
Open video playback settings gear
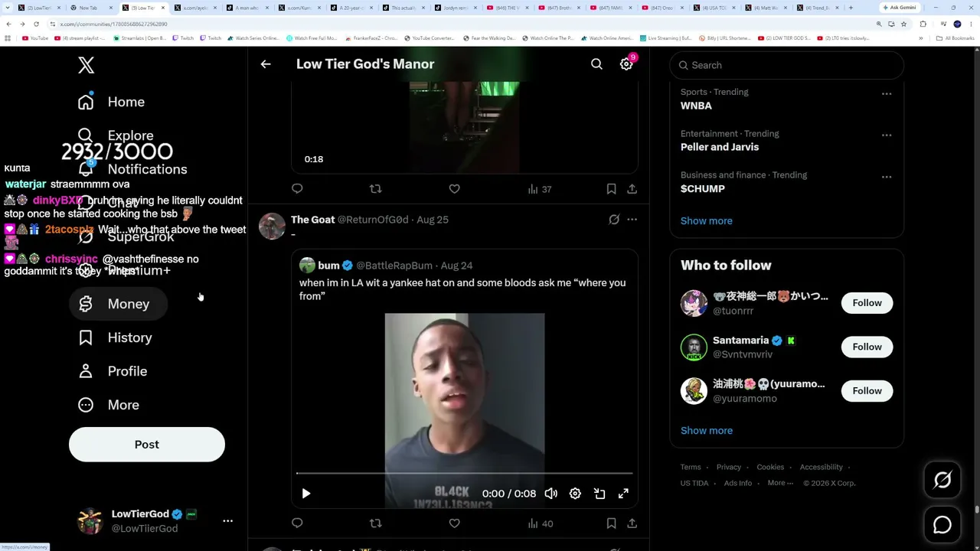pyautogui.click(x=575, y=494)
